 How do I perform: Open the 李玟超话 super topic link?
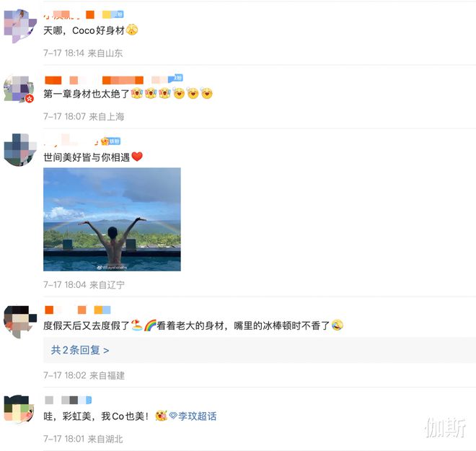[198, 416]
